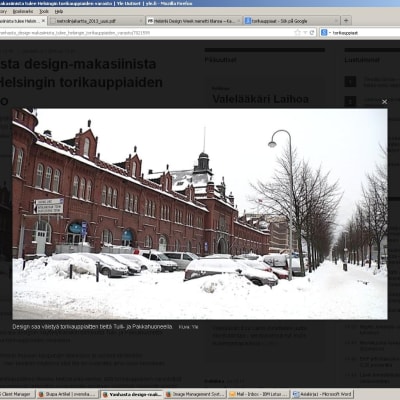
Task: Click the snowy building photo
Action: (x=200, y=214)
